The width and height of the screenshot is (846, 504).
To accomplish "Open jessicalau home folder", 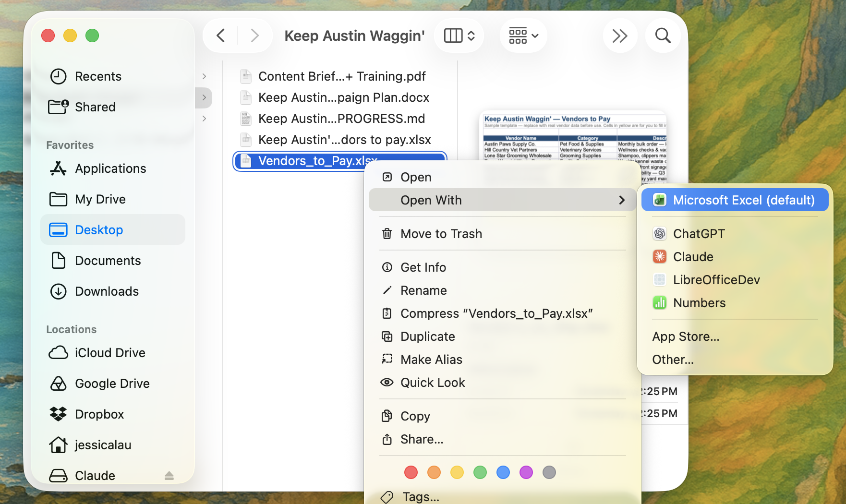I will click(113, 445).
